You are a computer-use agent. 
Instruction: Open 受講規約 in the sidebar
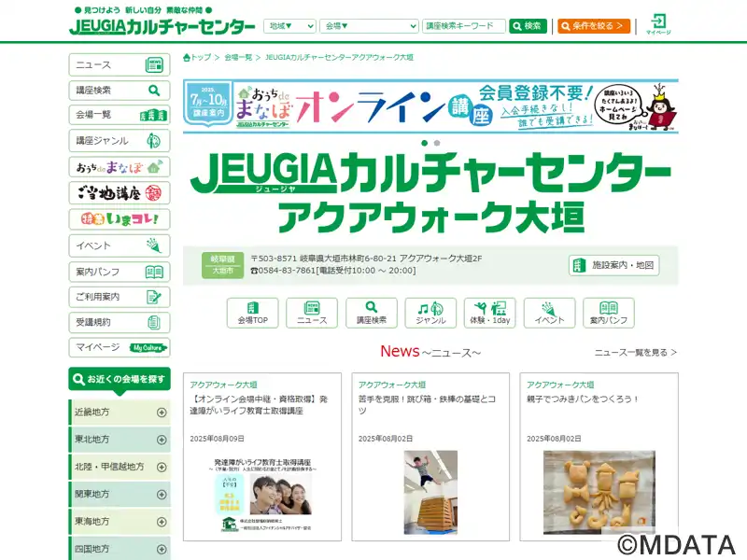point(120,322)
